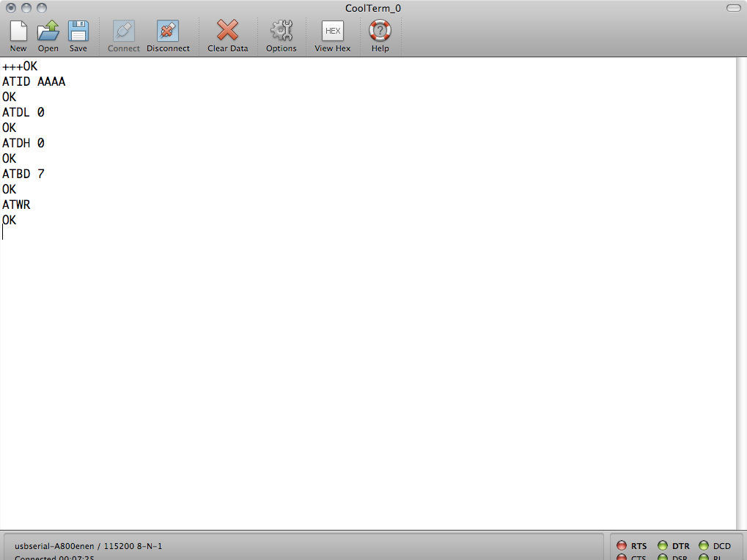Clear Data using the red X icon

[228, 36]
